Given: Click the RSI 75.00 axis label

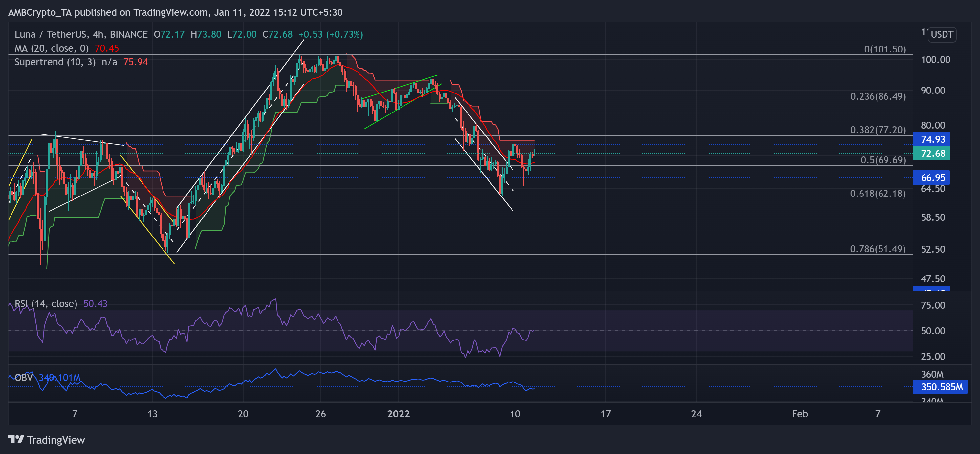Looking at the screenshot, I should 932,305.
